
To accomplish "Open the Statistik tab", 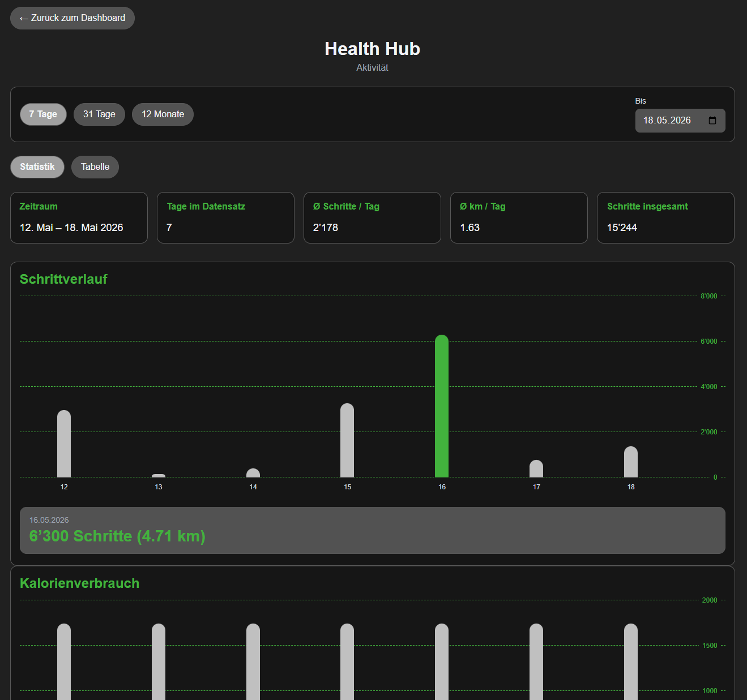I will pyautogui.click(x=37, y=167).
